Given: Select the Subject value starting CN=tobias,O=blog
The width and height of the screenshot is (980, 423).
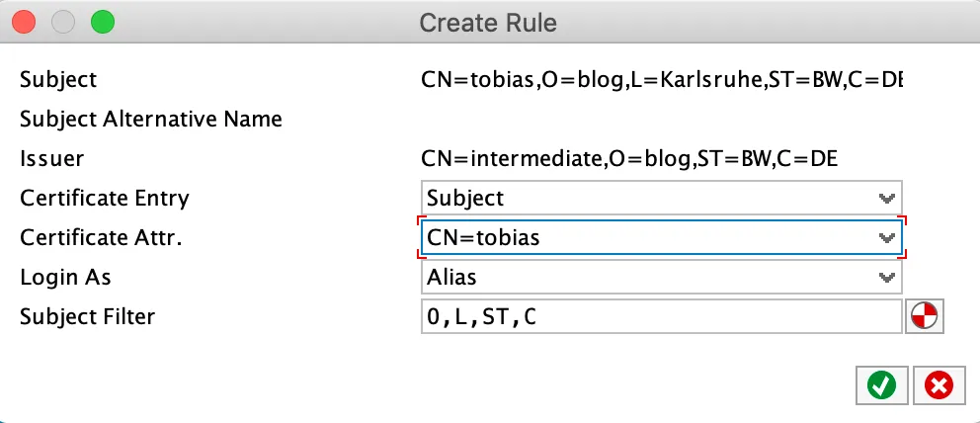Looking at the screenshot, I should [x=661, y=79].
